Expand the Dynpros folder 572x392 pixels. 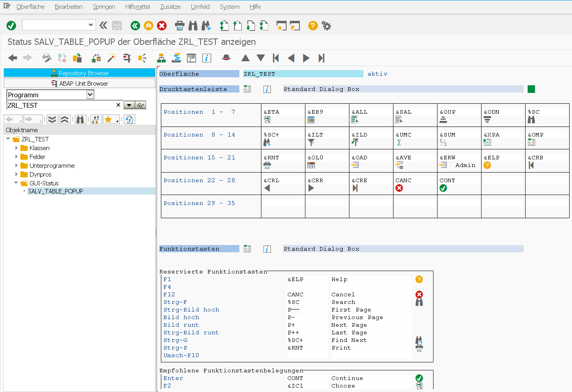pos(16,174)
